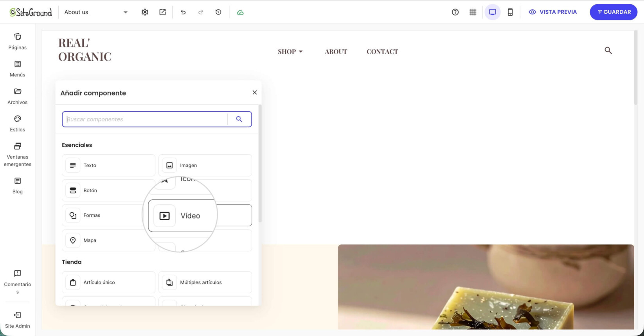Expand the SHOP menu on the site
644x336 pixels.
coord(290,52)
